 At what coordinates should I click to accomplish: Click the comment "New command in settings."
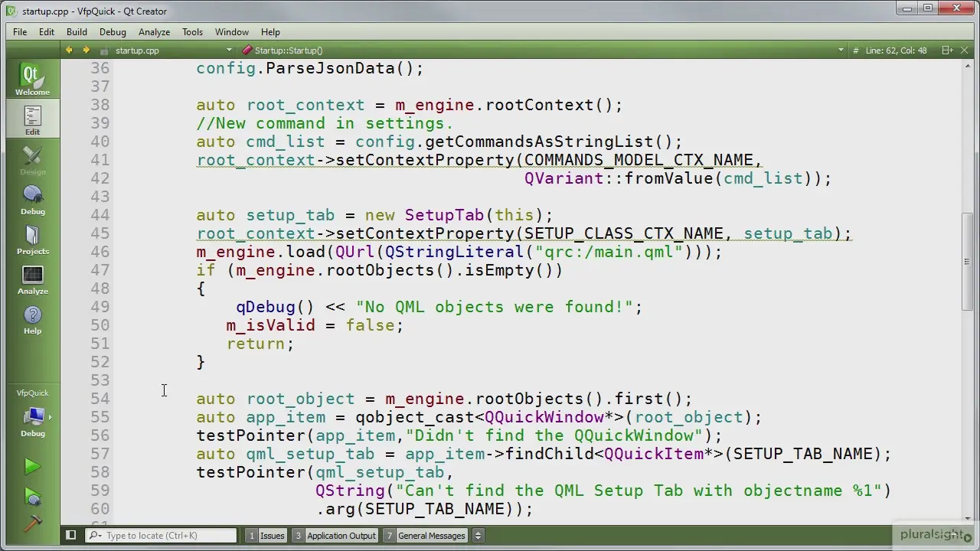325,123
